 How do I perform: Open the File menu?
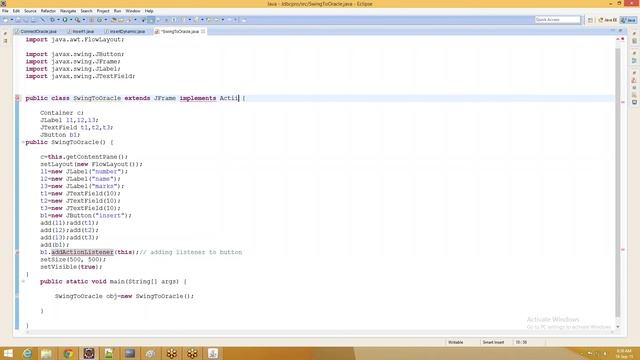(x=5, y=11)
